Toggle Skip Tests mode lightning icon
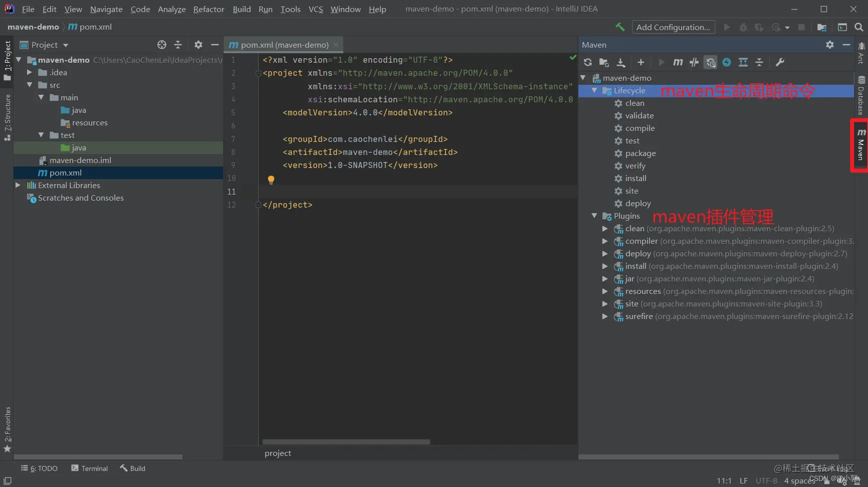 click(727, 62)
